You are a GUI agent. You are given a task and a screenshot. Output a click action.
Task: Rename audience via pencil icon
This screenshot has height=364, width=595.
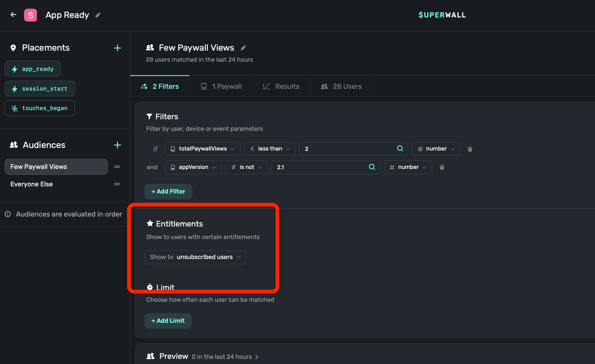tap(243, 48)
